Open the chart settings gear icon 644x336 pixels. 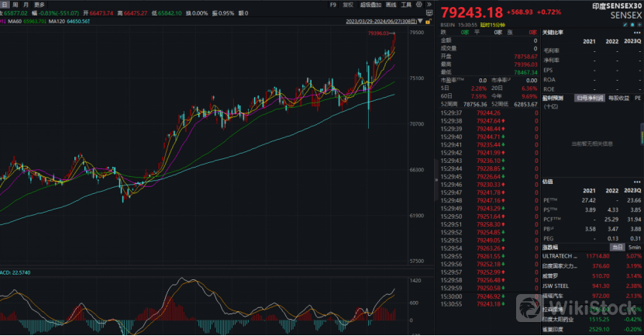click(418, 5)
